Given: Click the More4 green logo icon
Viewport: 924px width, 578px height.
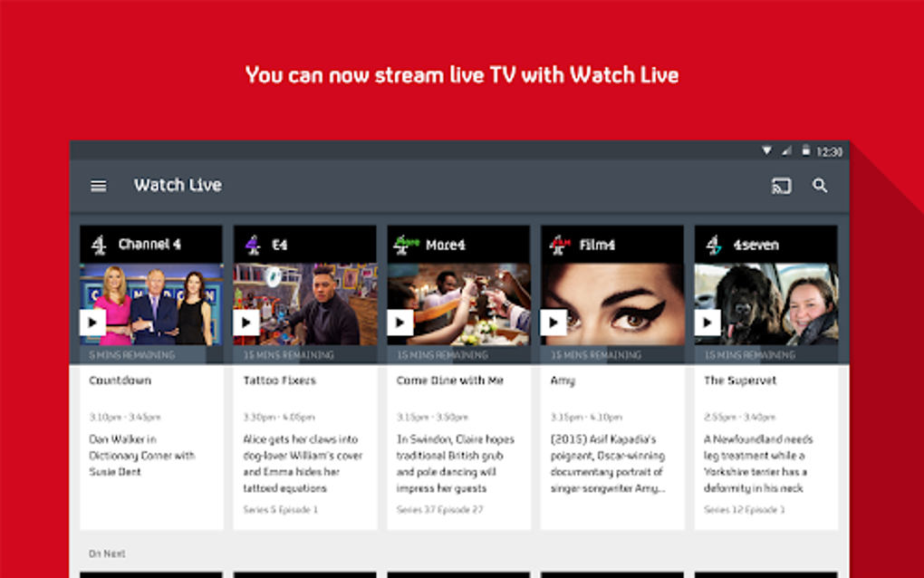Looking at the screenshot, I should [x=406, y=245].
